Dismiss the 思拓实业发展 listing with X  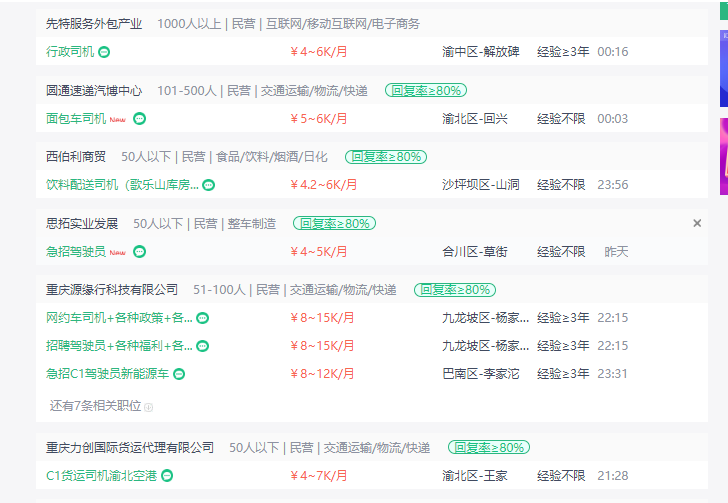pyautogui.click(x=697, y=223)
